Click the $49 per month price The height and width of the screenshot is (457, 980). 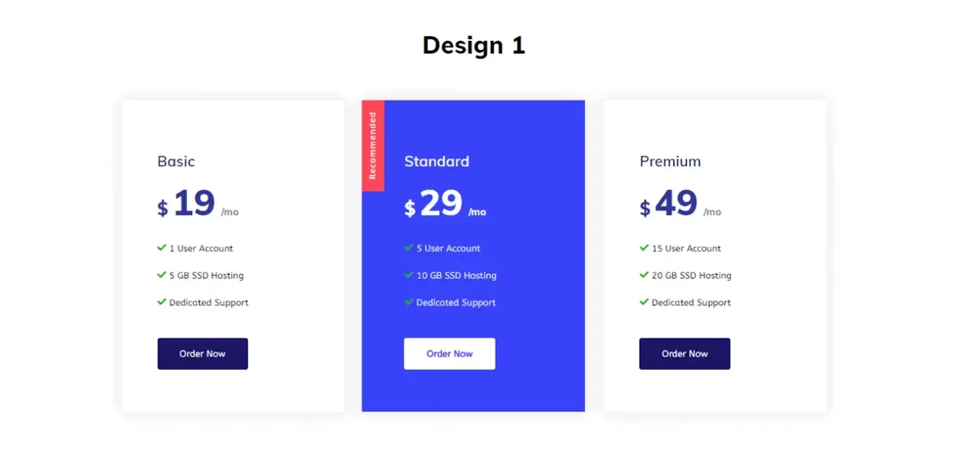(680, 205)
